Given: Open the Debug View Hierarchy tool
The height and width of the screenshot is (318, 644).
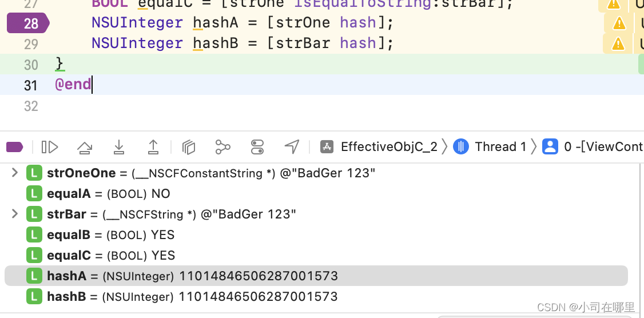Looking at the screenshot, I should [x=189, y=148].
